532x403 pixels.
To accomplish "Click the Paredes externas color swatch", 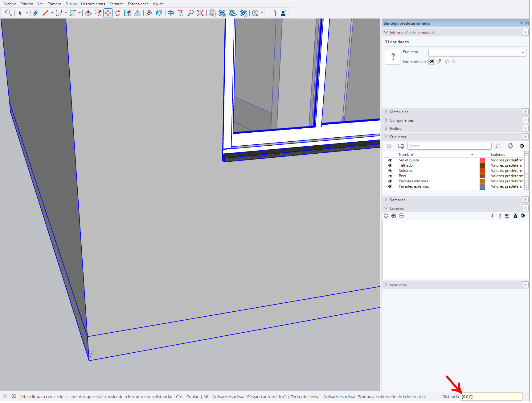I will 482,186.
